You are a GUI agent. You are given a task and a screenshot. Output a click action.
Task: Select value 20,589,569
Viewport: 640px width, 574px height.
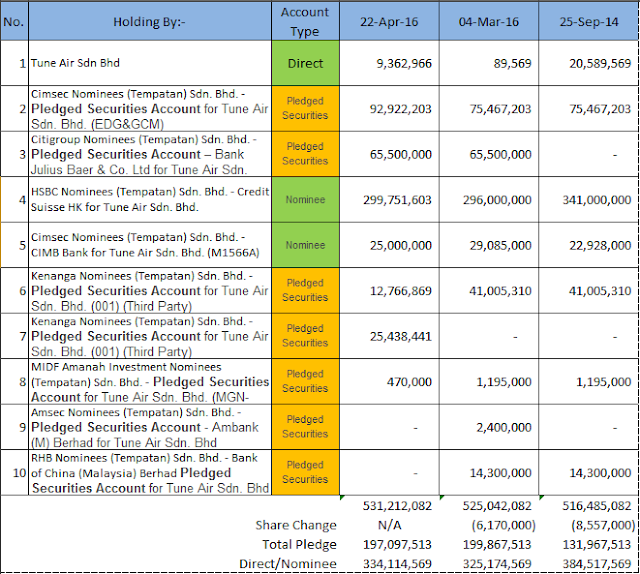[x=600, y=64]
